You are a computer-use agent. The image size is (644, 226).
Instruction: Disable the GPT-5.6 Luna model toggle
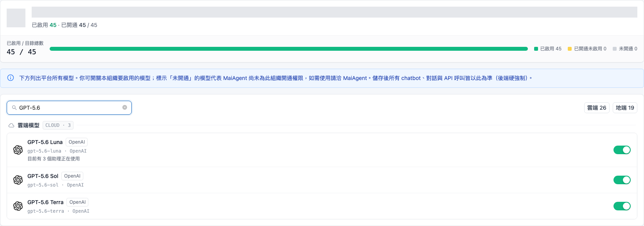622,150
